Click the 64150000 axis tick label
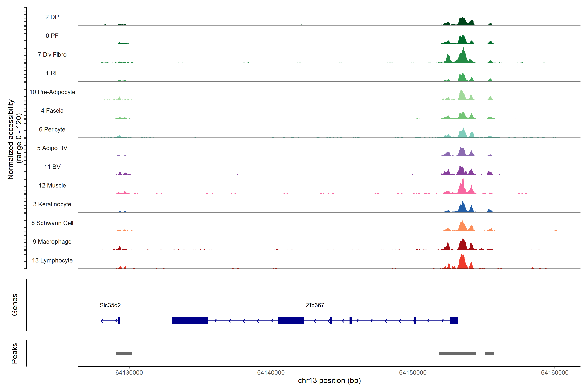 pyautogui.click(x=413, y=373)
